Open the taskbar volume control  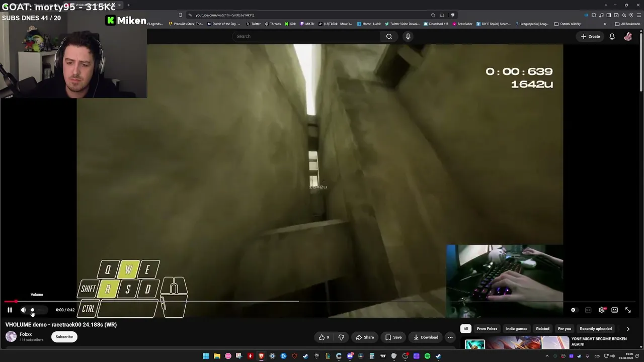point(612,356)
